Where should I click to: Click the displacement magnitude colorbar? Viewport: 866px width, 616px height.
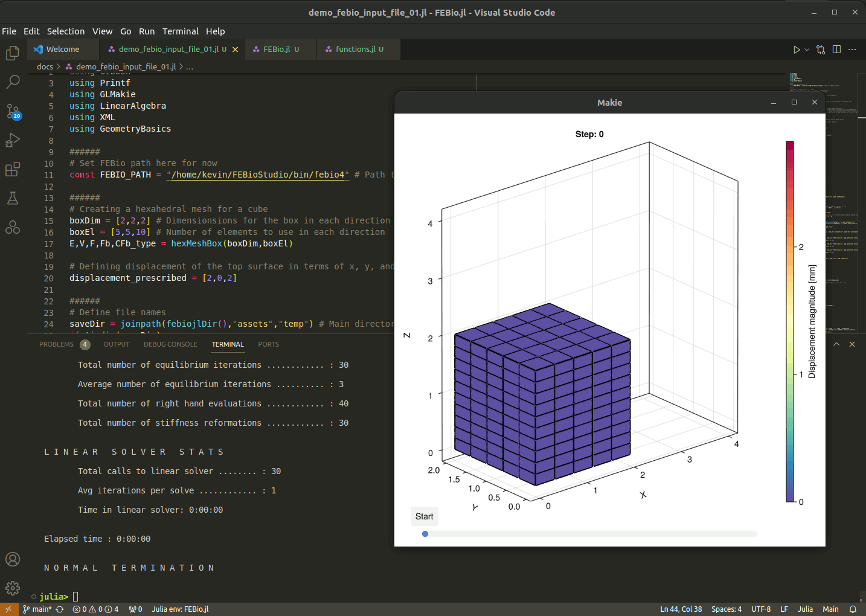[790, 321]
